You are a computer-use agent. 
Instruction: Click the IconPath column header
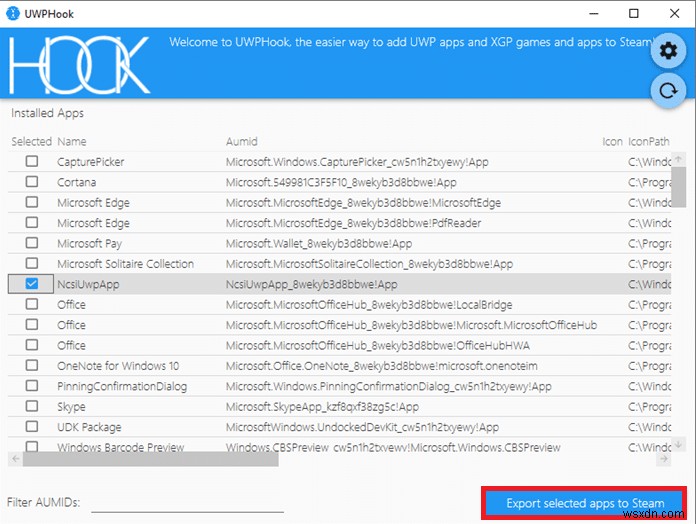[x=649, y=142]
